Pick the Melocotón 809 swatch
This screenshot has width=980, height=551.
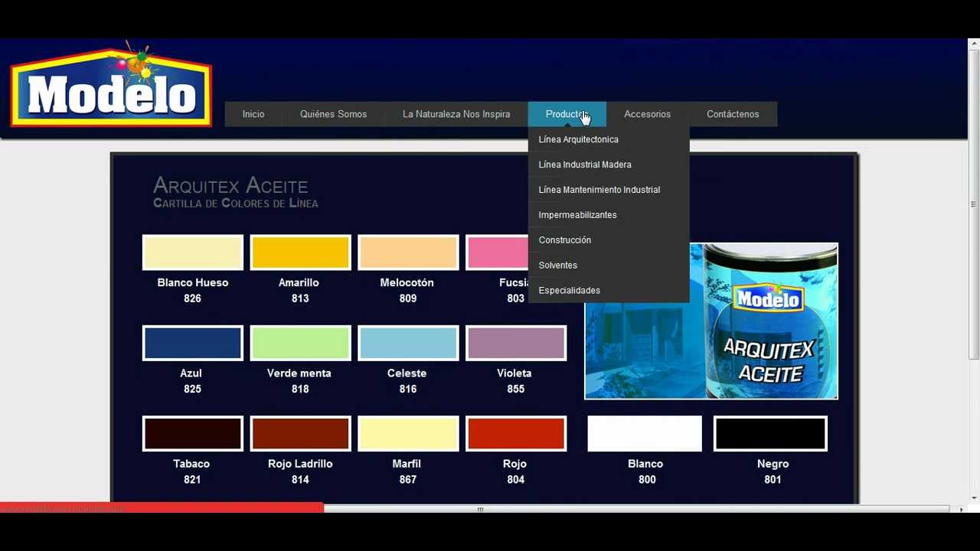pyautogui.click(x=408, y=253)
